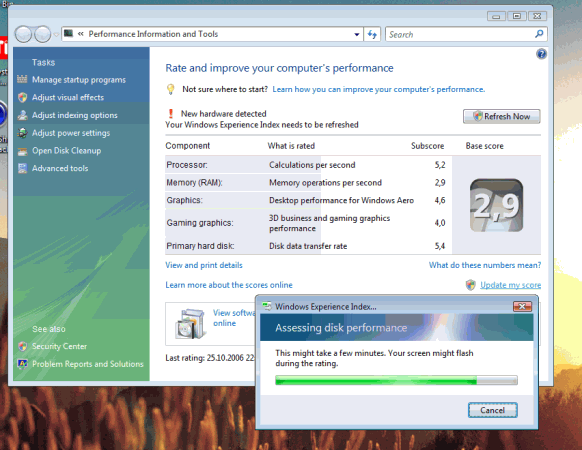
Task: Click Memory (RAM) subscore 2,9
Action: pos(440,183)
